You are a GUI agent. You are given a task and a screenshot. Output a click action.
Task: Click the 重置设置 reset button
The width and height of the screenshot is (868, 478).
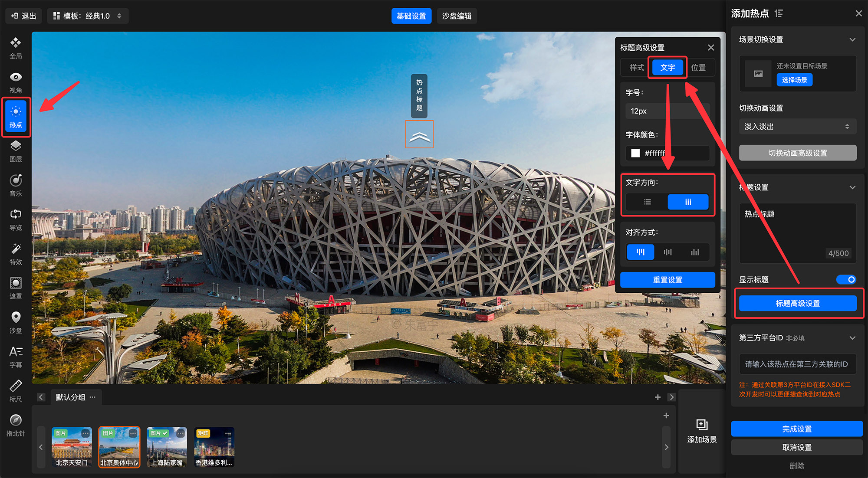tap(667, 280)
